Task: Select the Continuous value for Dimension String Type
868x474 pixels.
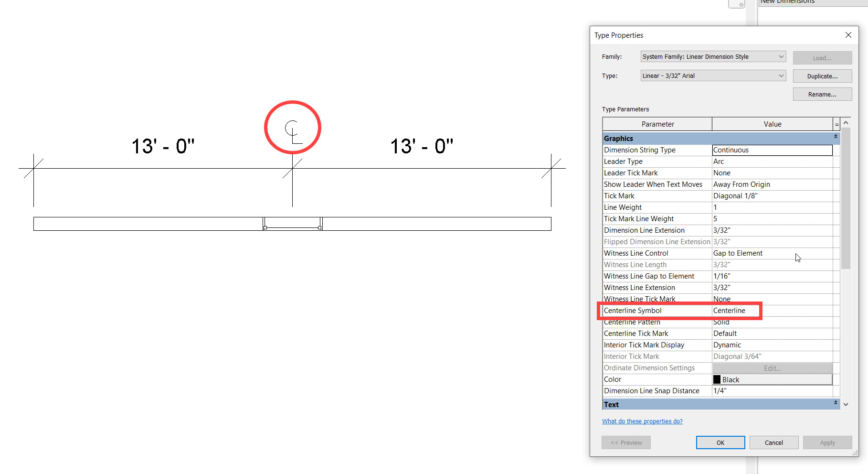Action: pos(772,150)
